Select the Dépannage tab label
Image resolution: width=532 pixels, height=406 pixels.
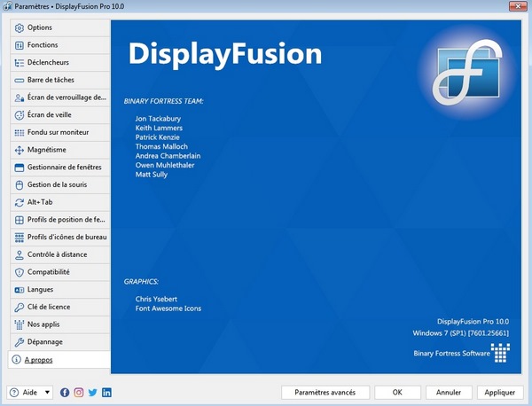45,342
